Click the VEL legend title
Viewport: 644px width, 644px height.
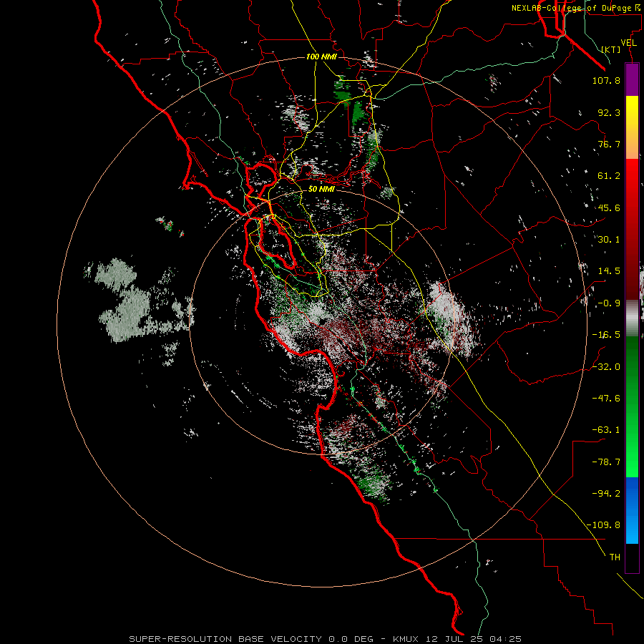(628, 43)
